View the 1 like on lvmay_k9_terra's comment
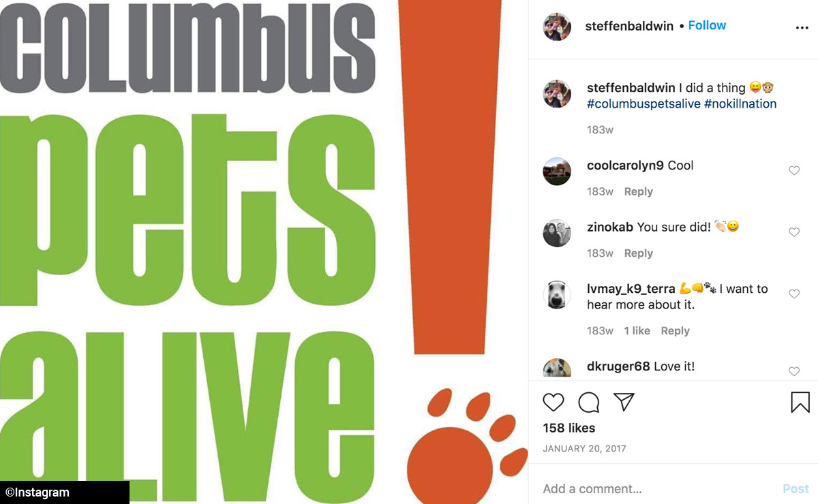Image resolution: width=818 pixels, height=504 pixels. point(637,330)
